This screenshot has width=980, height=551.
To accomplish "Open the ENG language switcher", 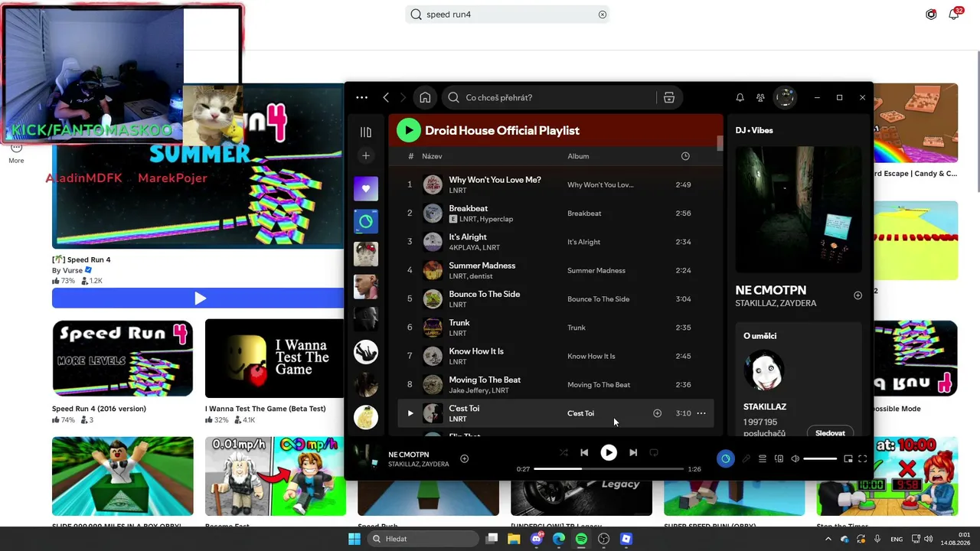I will point(897,539).
